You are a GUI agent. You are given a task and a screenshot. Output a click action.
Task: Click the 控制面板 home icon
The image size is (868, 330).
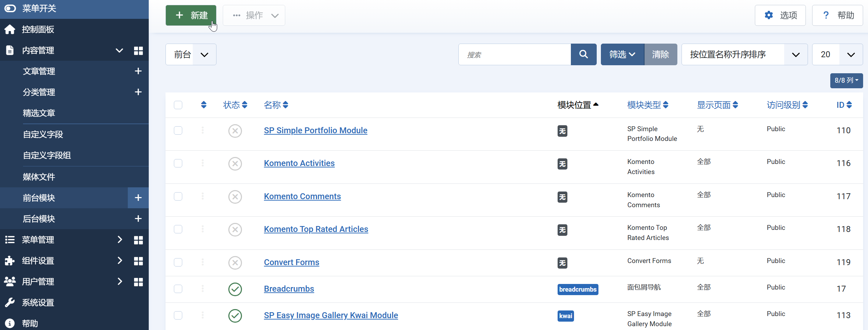(x=10, y=30)
